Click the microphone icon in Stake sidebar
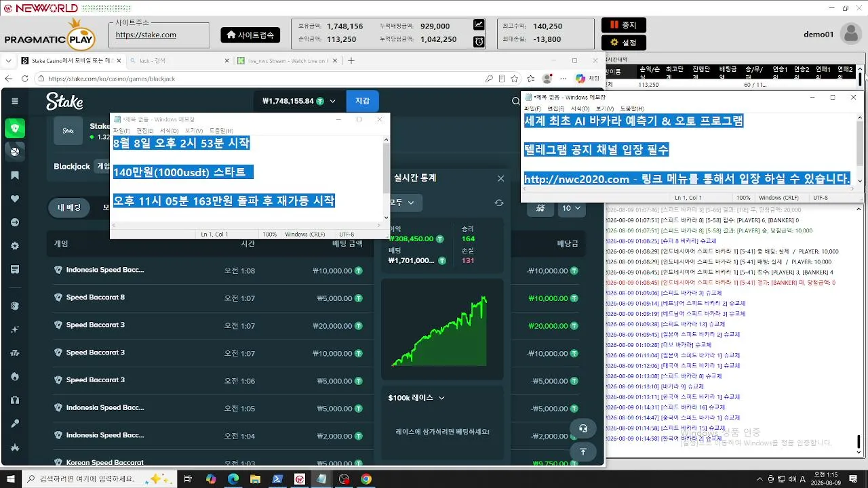The height and width of the screenshot is (488, 868). pyautogui.click(x=15, y=424)
